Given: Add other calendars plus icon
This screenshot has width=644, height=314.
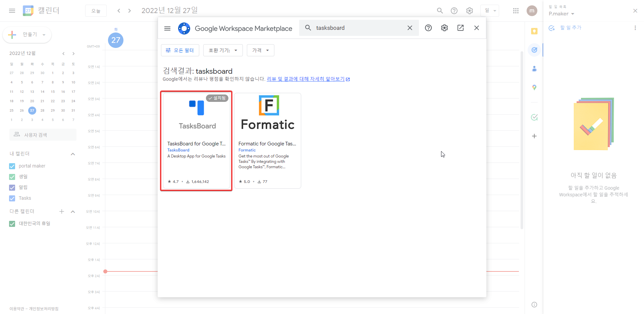Looking at the screenshot, I should 62,211.
